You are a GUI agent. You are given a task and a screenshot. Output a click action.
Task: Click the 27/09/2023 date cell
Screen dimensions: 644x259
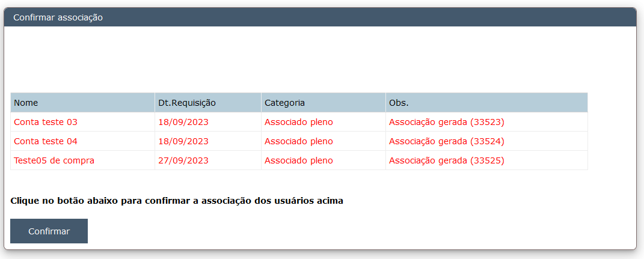[183, 160]
